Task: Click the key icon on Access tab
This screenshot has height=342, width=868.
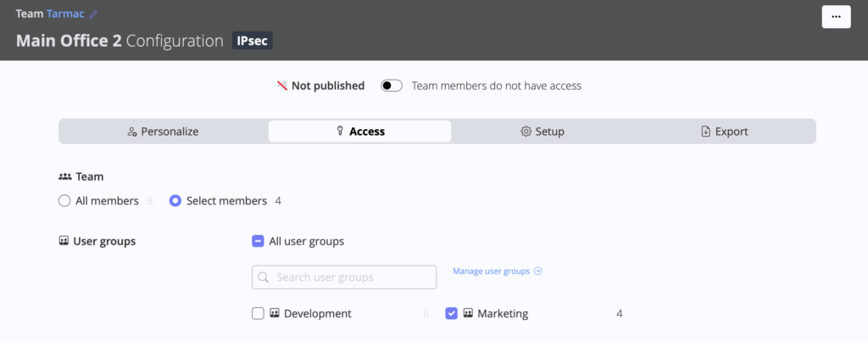Action: tap(340, 132)
